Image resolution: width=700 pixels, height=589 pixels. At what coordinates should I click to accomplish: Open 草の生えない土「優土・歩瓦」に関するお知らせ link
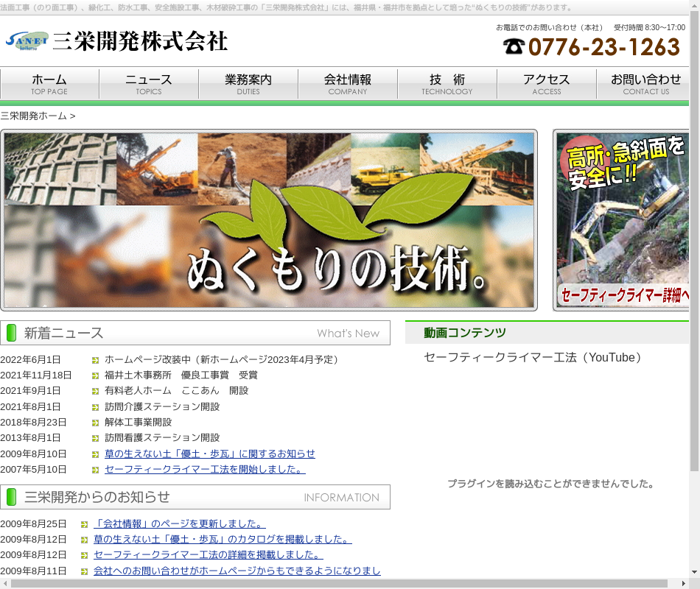[x=209, y=454]
